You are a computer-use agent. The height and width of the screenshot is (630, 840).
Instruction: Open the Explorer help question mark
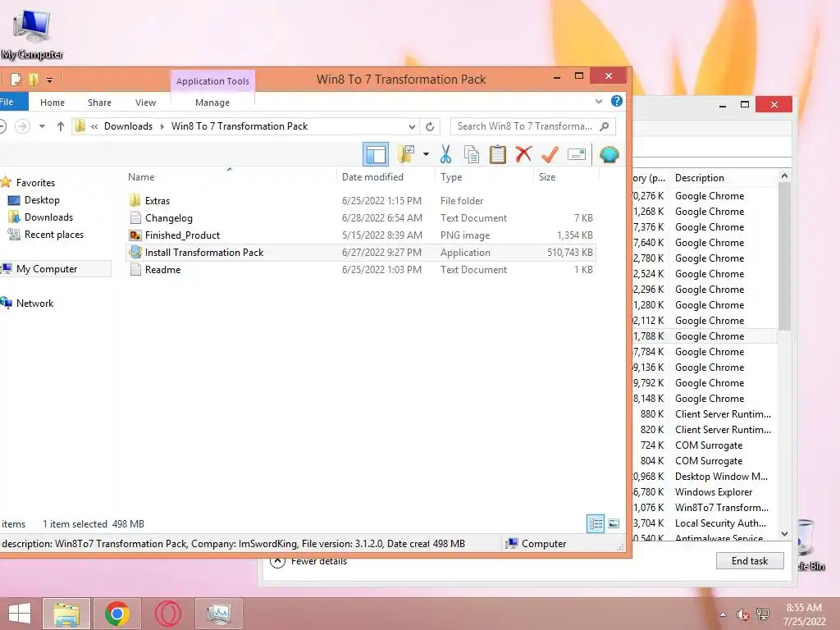[x=617, y=101]
